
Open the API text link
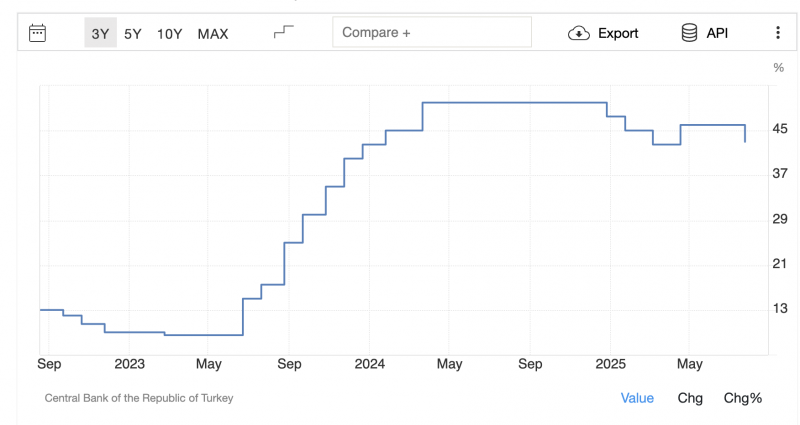tap(717, 33)
